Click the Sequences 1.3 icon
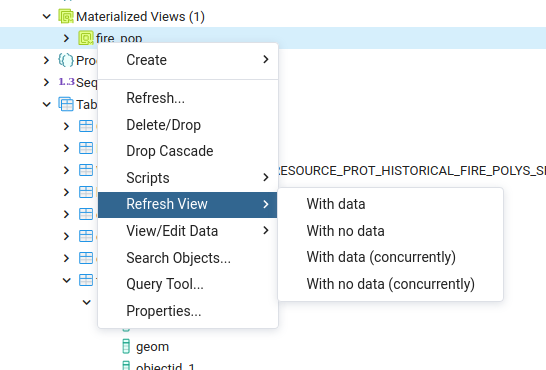 click(66, 82)
